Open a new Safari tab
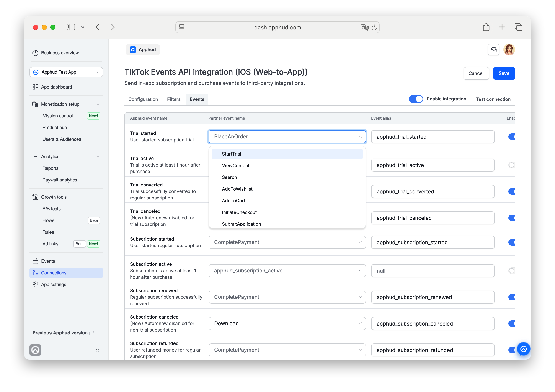The width and height of the screenshot is (555, 392). point(502,27)
